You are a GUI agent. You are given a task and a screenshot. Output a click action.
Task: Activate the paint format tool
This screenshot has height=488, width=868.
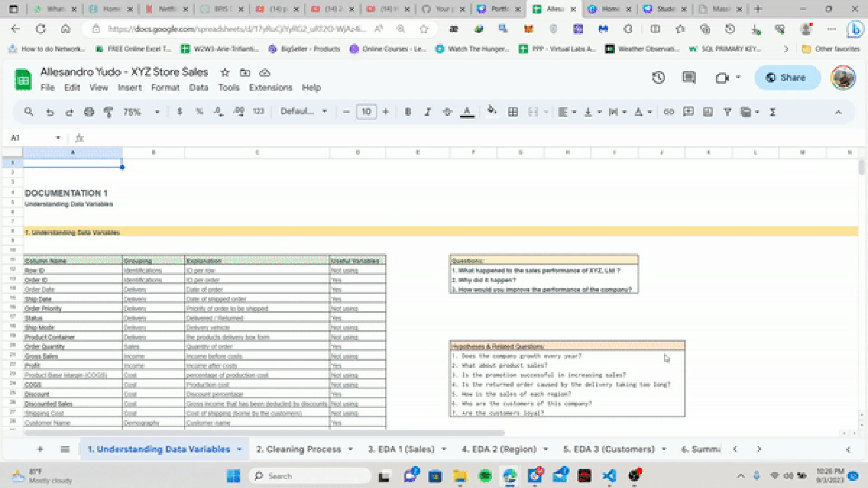[108, 112]
